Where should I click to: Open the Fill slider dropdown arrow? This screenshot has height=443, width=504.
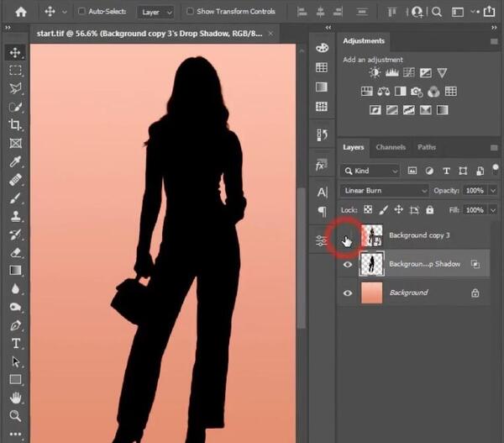click(x=493, y=210)
